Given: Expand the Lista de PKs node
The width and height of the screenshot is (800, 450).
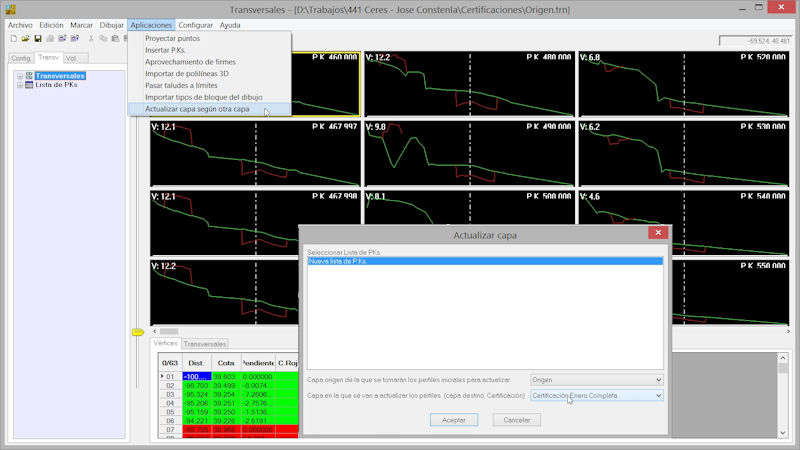Looking at the screenshot, I should pyautogui.click(x=20, y=85).
